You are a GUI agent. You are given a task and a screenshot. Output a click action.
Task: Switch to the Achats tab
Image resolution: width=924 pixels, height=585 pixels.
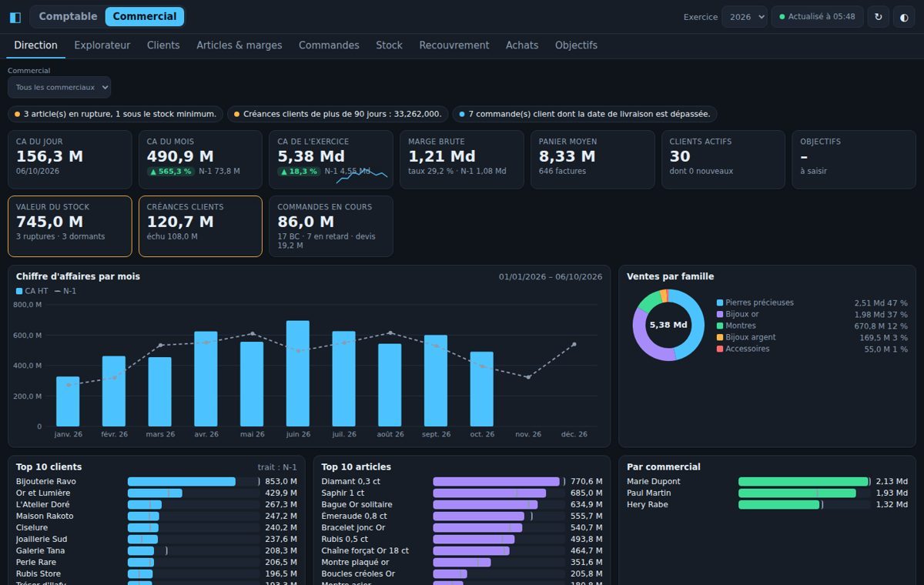(522, 45)
